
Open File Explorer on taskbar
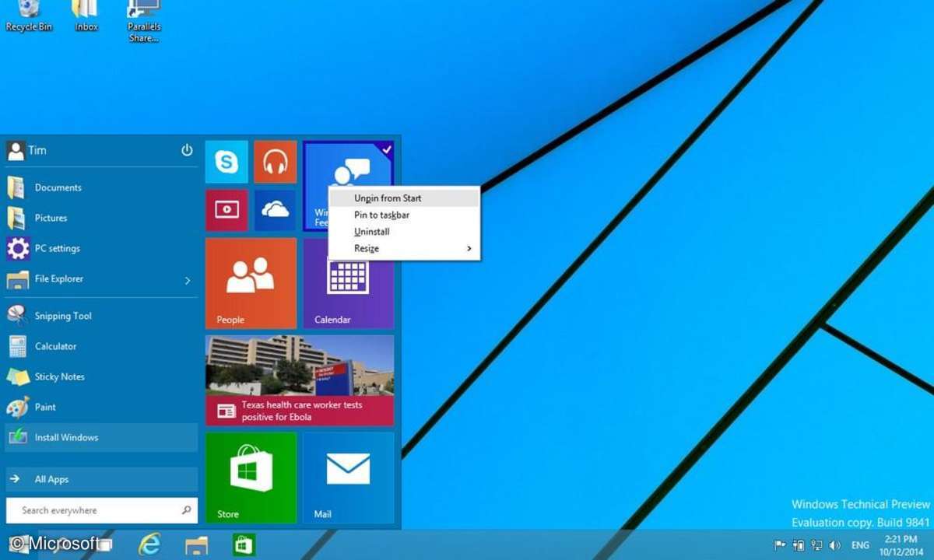coord(196,544)
